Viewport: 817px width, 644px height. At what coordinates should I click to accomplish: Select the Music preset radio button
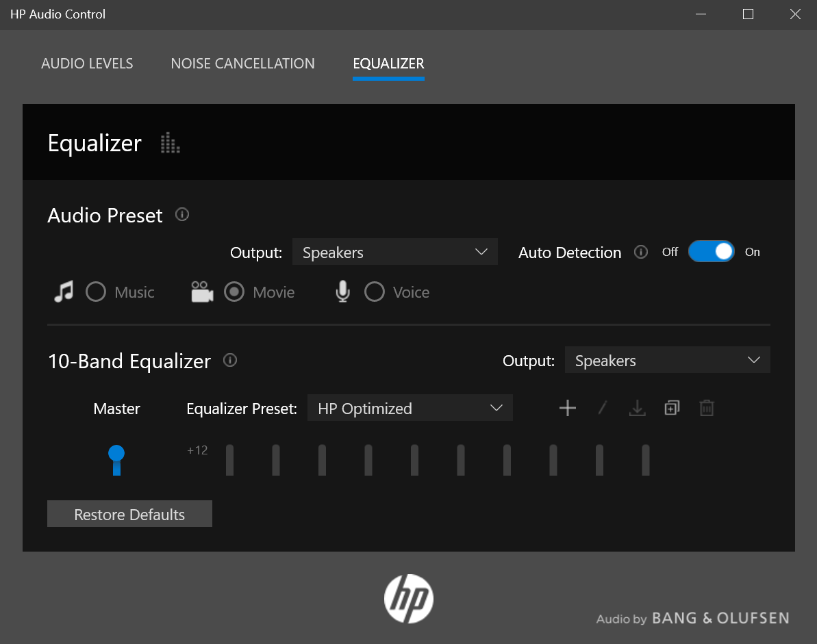(x=96, y=292)
